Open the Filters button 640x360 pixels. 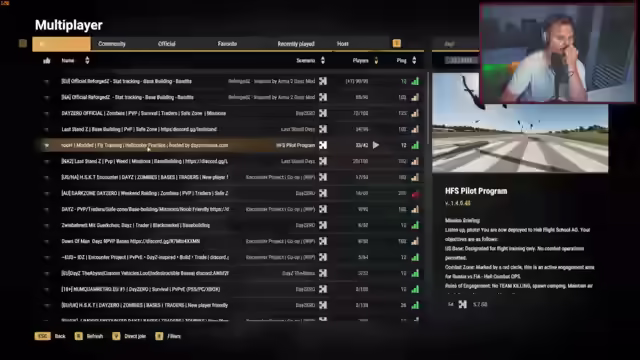174,336
